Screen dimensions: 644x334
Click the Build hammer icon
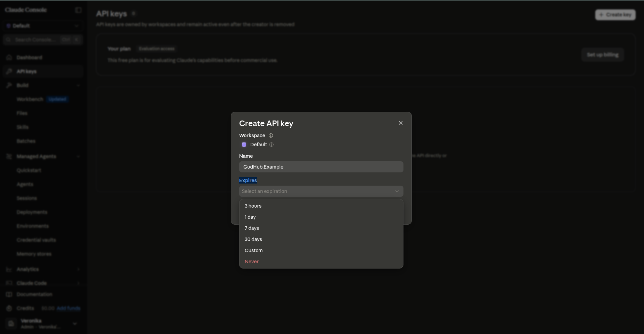[9, 85]
